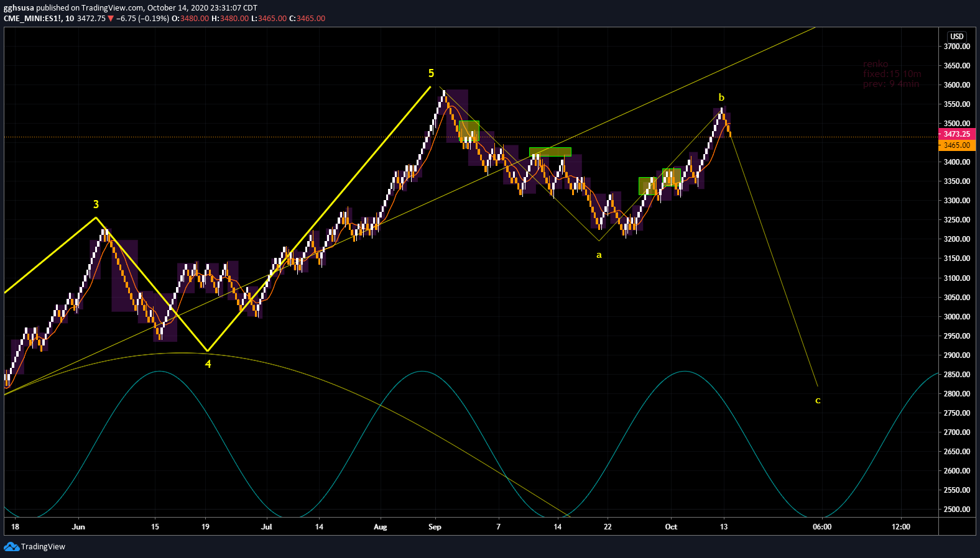Screen dimensions: 980x558
Task: Click the 2800.00 price axis label
Action: [957, 394]
